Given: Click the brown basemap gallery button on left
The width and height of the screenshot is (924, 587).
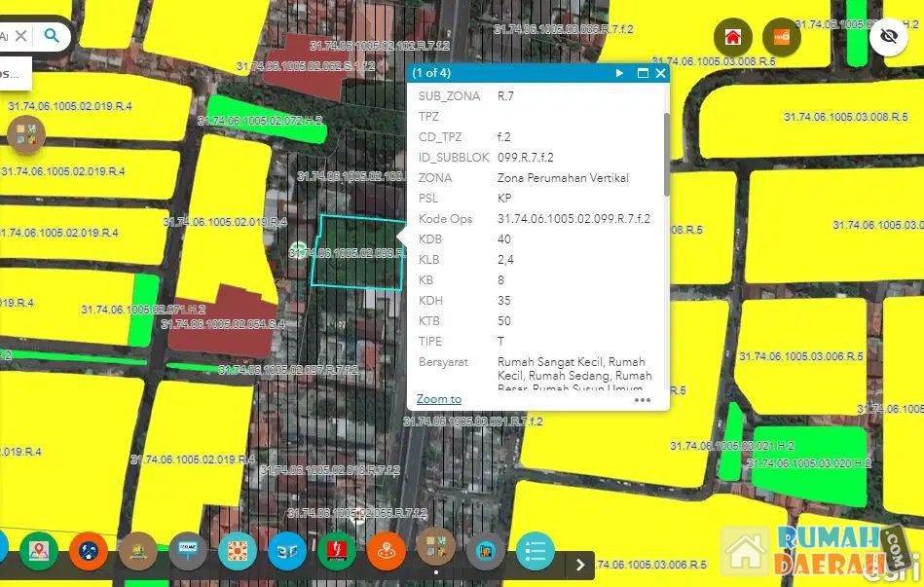Looking at the screenshot, I should [x=26, y=135].
